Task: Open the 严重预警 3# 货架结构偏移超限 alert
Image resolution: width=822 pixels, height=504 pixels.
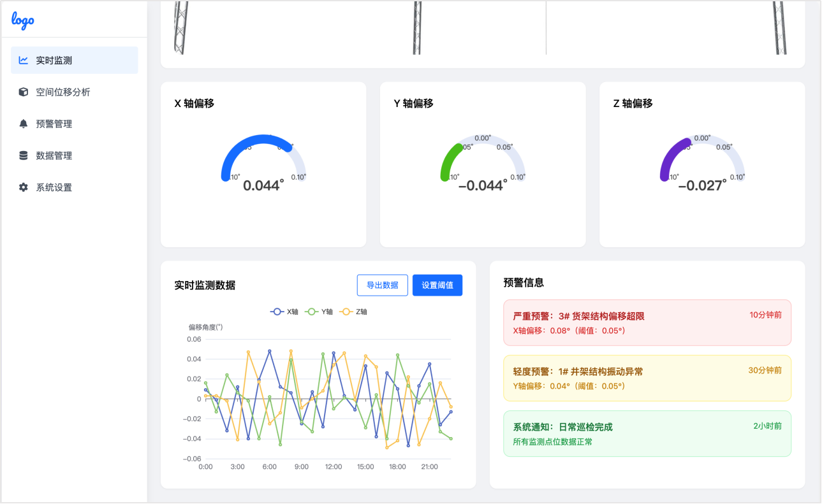Action: 647,322
